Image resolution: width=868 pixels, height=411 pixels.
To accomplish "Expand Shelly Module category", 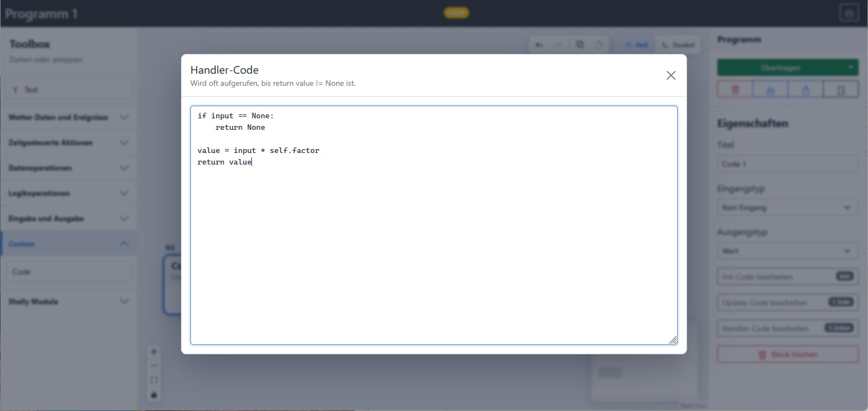I will pyautogui.click(x=69, y=302).
